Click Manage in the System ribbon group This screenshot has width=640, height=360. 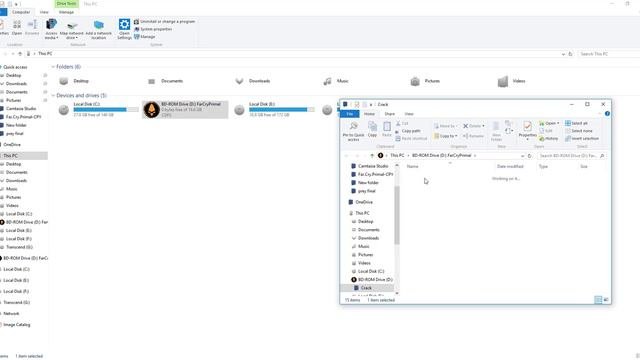(x=144, y=37)
